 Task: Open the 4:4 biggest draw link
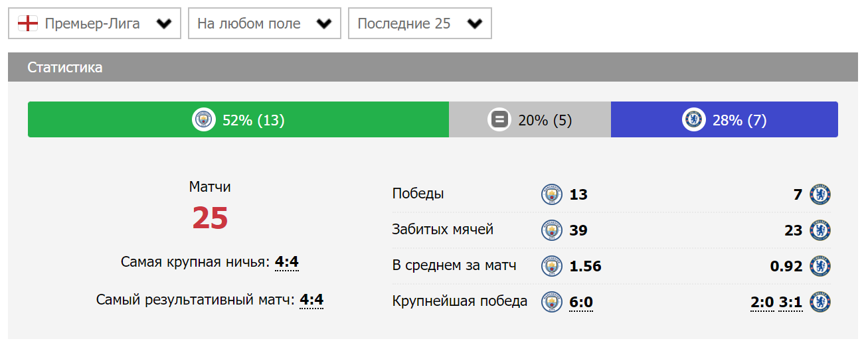[x=287, y=262]
